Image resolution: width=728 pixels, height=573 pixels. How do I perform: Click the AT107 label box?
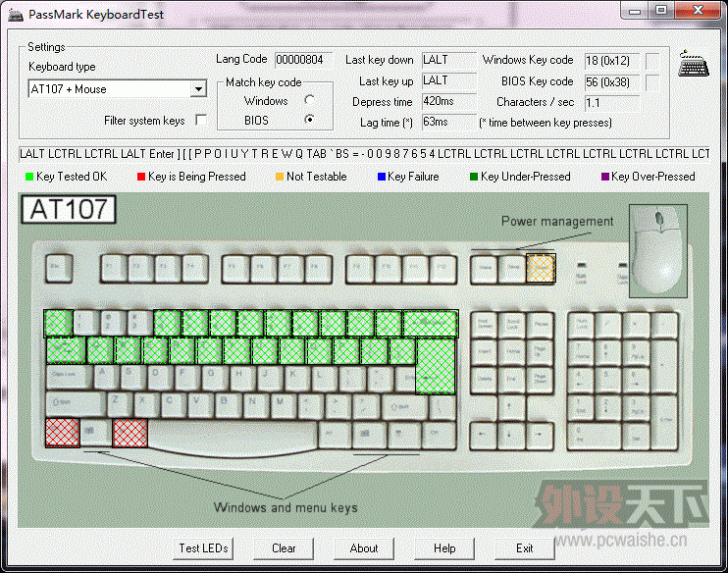(69, 209)
